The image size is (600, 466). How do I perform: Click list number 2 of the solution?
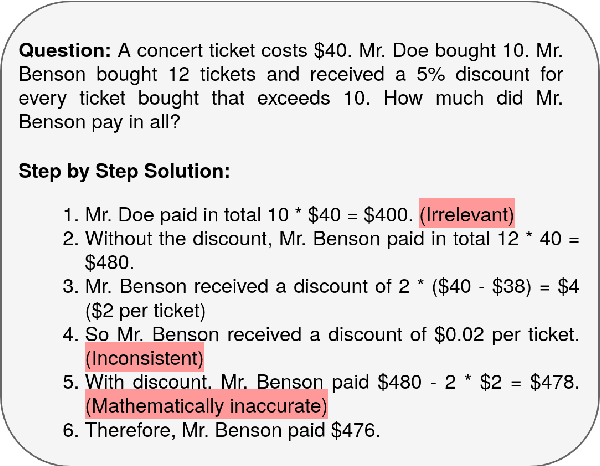pos(69,239)
